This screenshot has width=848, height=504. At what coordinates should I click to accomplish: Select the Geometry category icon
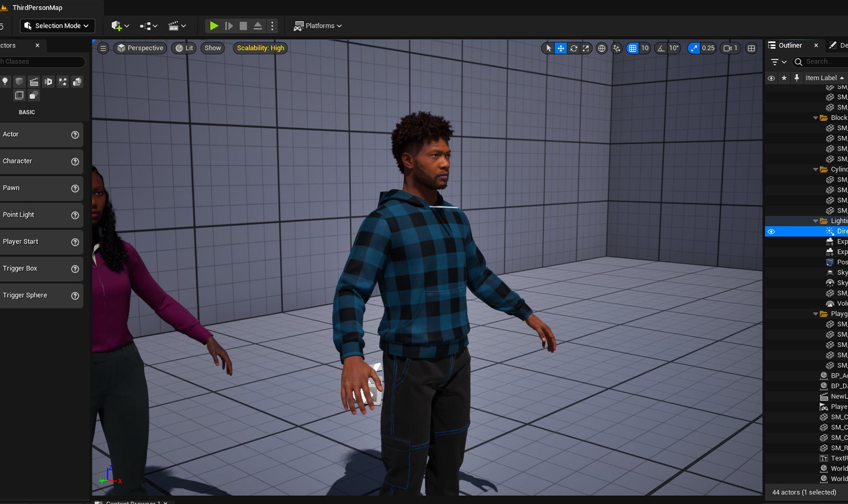point(77,81)
